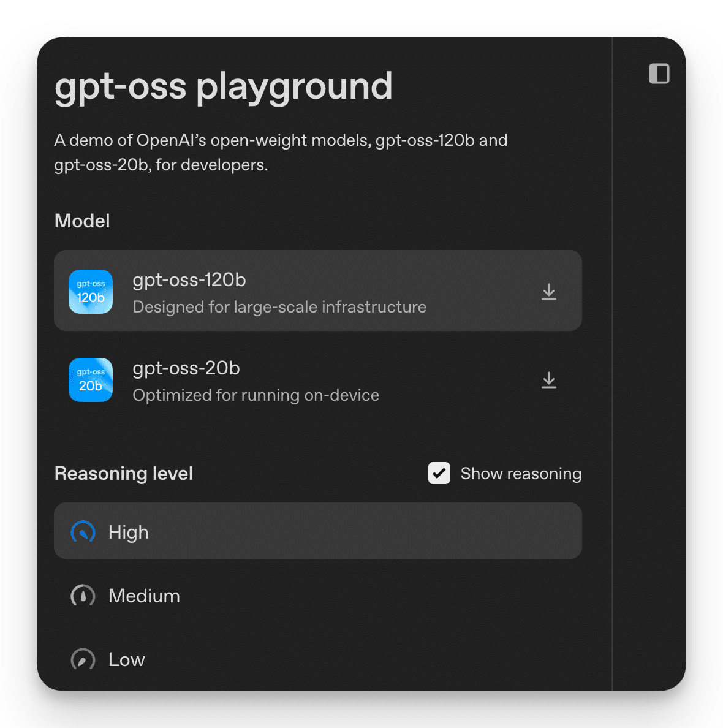723x728 pixels.
Task: Select the Medium reasoning level label
Action: (144, 596)
